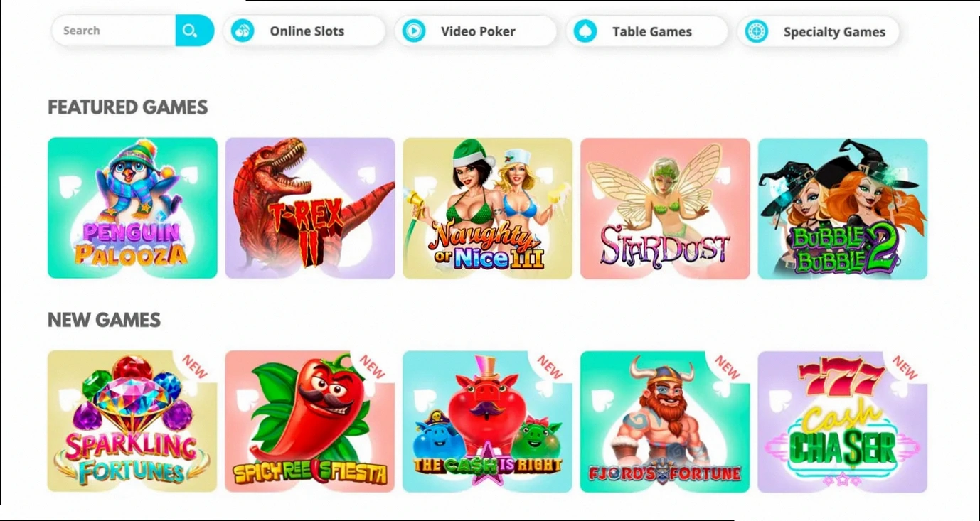The height and width of the screenshot is (521, 980).
Task: Open Spicy Reels Fiesta game tile
Action: pyautogui.click(x=310, y=421)
